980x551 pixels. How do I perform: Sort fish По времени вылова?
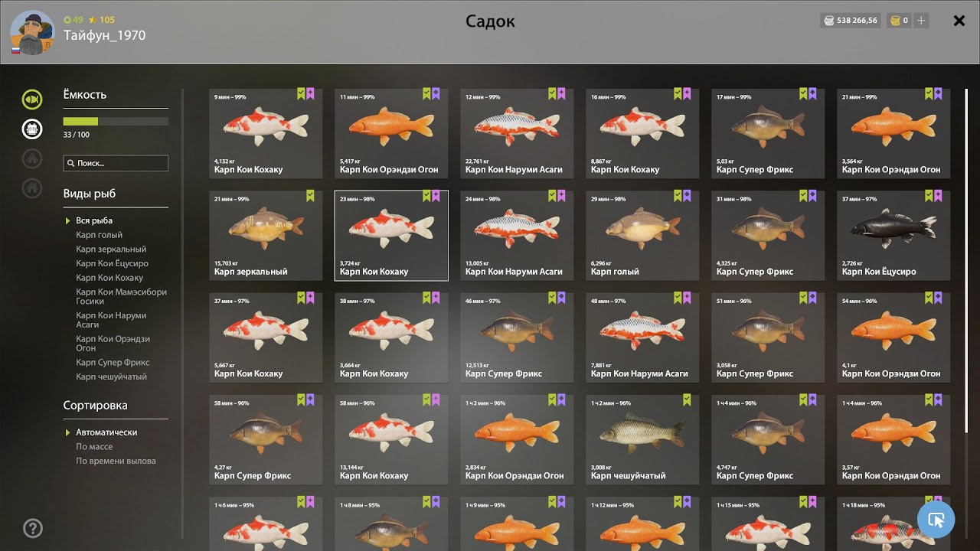pos(116,461)
